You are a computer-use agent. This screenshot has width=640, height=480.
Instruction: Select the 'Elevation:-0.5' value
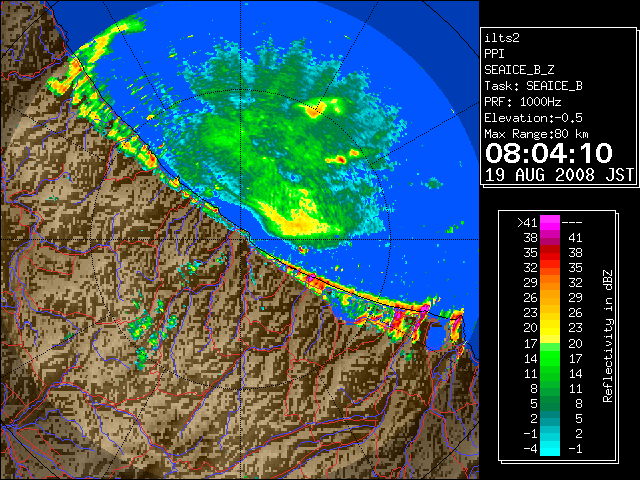point(533,118)
